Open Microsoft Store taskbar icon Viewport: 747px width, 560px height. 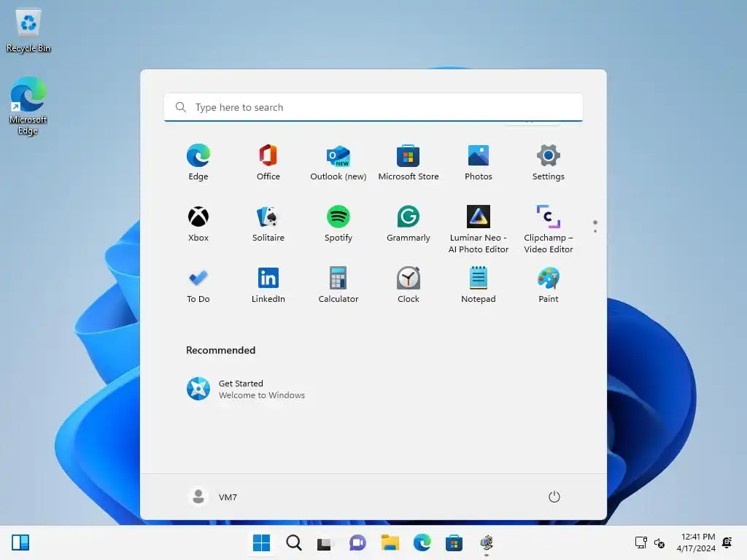click(454, 542)
